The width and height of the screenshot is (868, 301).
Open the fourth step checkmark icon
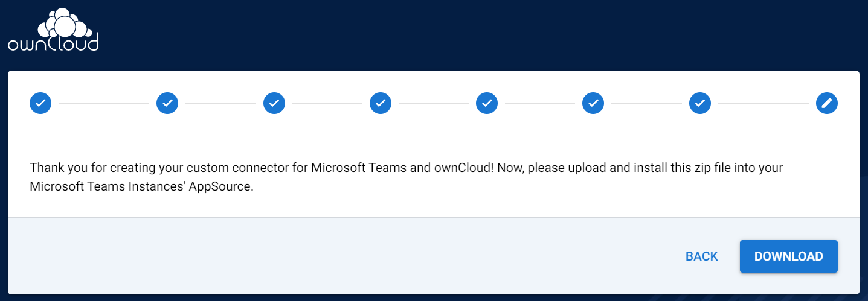click(x=381, y=103)
